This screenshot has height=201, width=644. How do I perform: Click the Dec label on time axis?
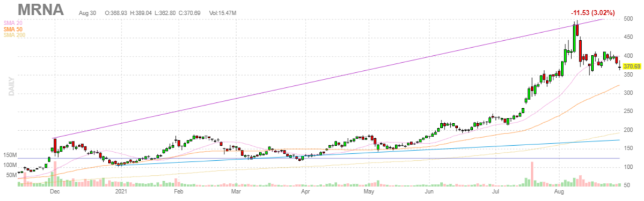coord(54,190)
